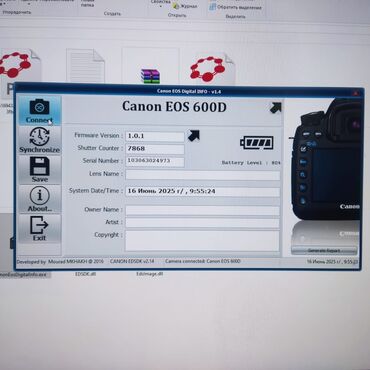
Task: Click the Serial Number field
Action: [155, 161]
